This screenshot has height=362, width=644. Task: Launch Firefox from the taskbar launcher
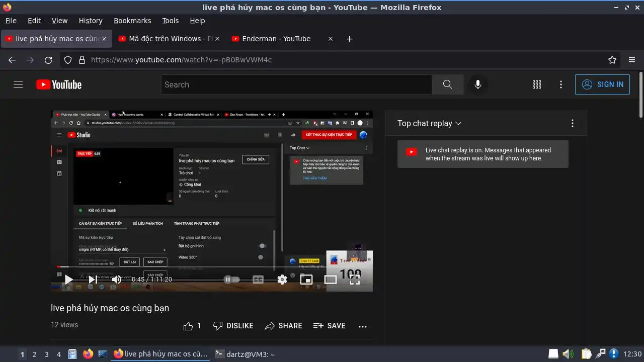[88, 354]
